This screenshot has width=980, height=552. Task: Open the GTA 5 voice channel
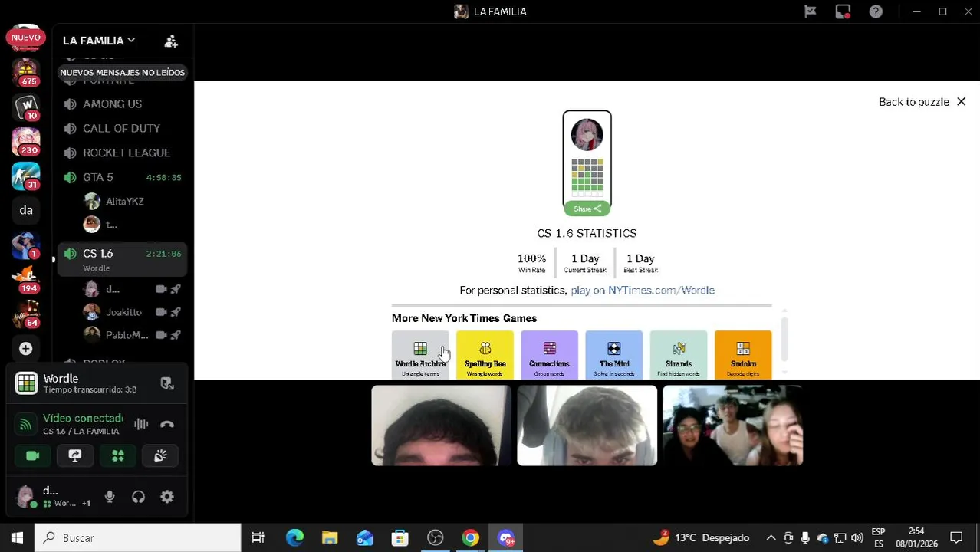(123, 178)
